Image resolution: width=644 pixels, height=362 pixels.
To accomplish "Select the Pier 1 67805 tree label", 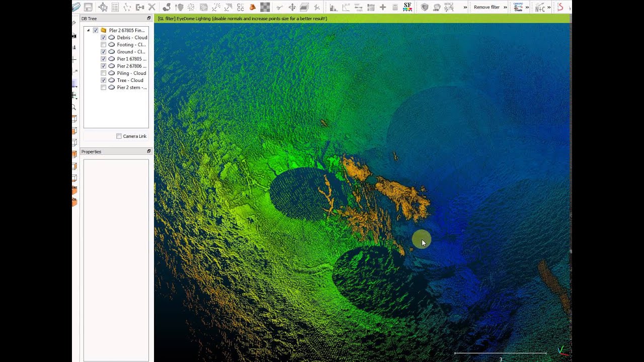I will [132, 59].
